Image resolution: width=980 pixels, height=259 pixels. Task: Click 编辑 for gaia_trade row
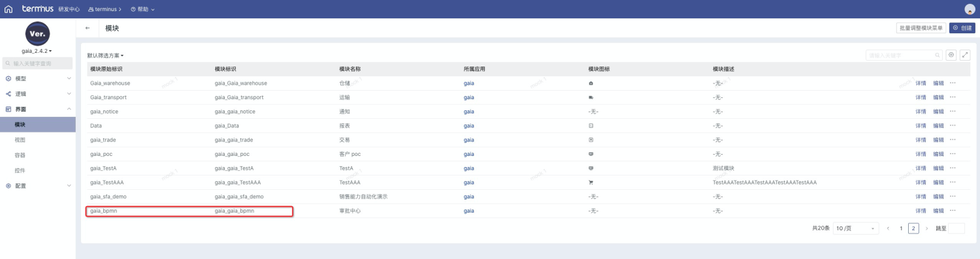(x=938, y=140)
